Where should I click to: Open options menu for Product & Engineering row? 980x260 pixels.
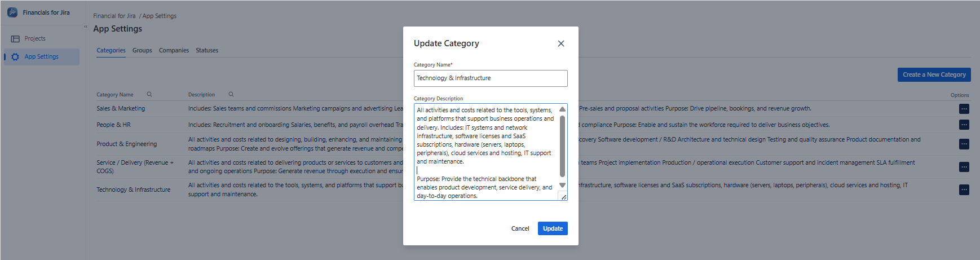click(964, 144)
